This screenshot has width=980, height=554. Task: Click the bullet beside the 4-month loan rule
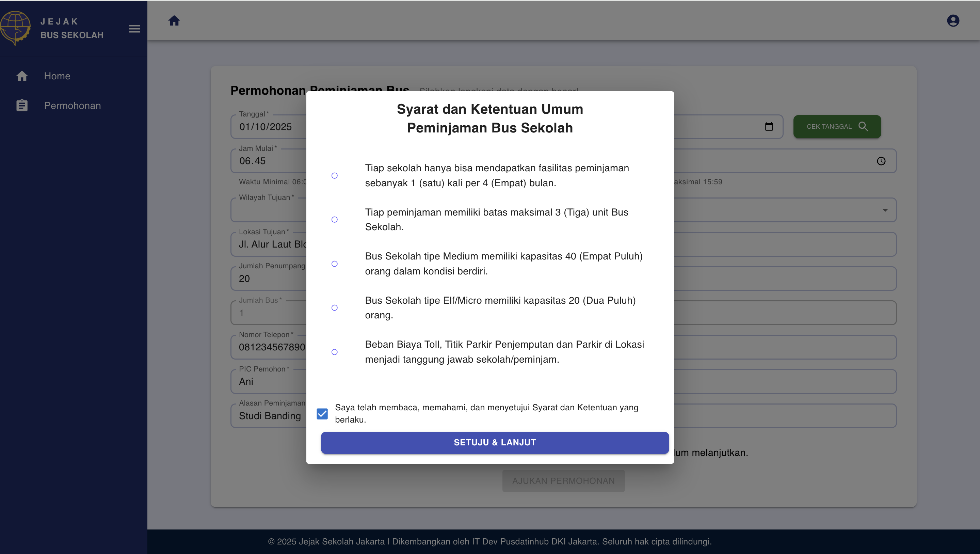(x=334, y=175)
